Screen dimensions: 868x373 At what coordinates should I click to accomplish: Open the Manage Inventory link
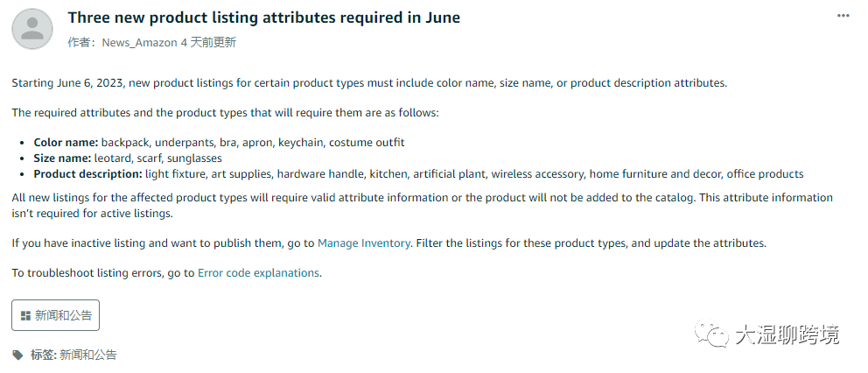(363, 243)
